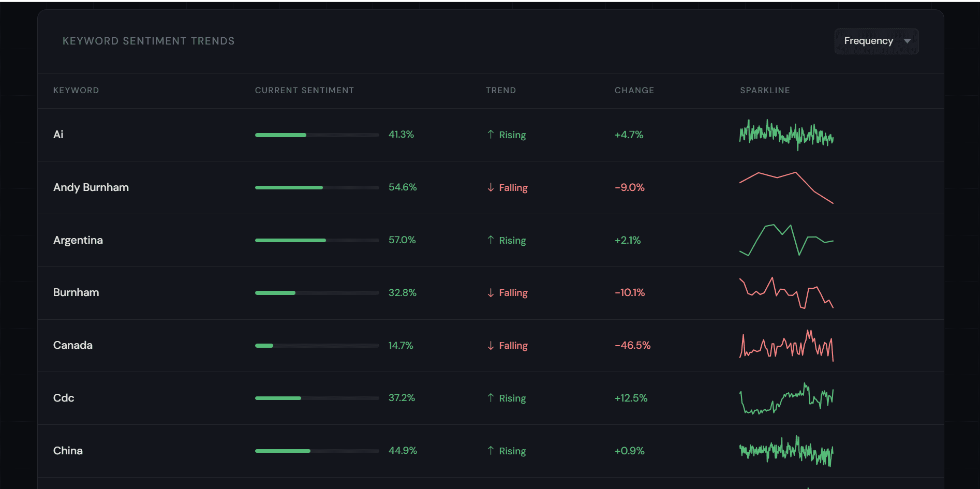Viewport: 980px width, 489px height.
Task: Click the 41.3% sentiment value
Action: [x=402, y=135]
